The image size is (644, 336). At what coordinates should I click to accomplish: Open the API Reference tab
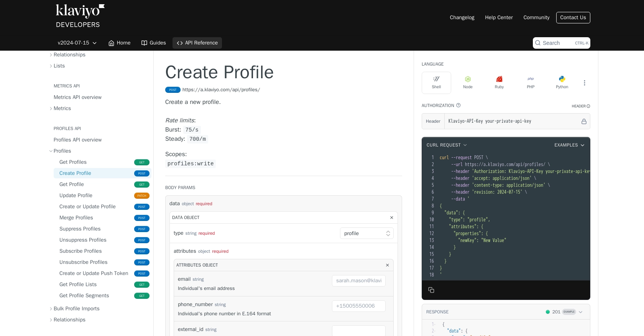[197, 43]
